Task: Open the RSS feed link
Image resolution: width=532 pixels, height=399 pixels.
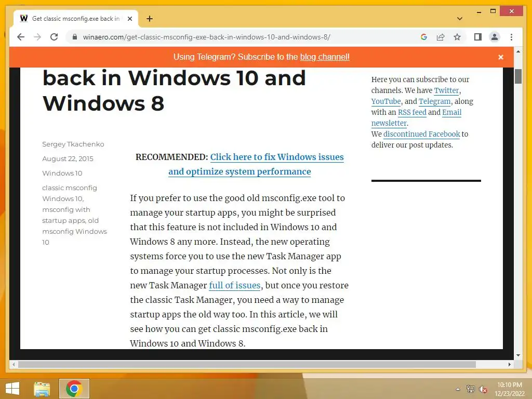Action: (412, 112)
